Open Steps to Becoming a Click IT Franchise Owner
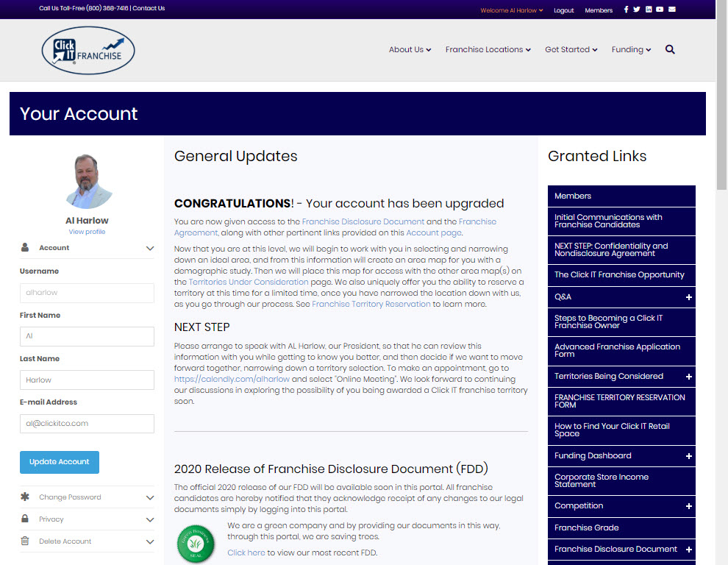Image resolution: width=728 pixels, height=565 pixels. coord(621,322)
